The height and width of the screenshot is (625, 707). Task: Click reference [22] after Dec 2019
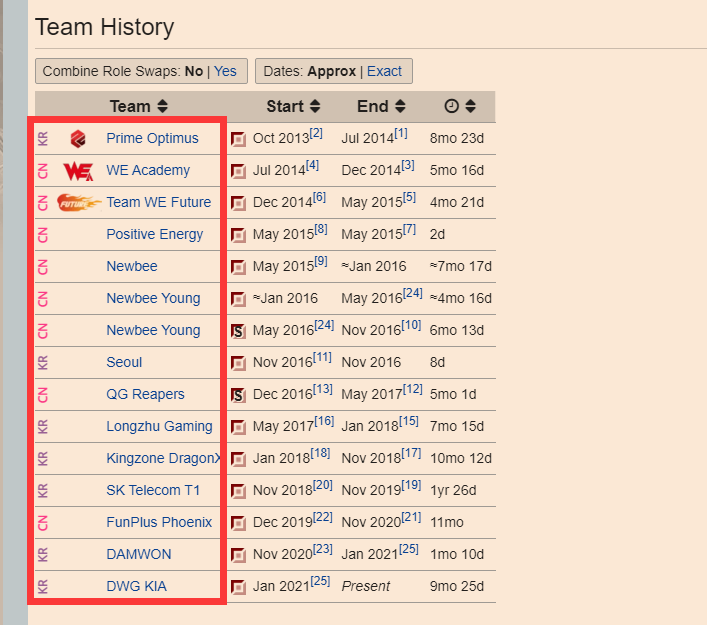[323, 518]
